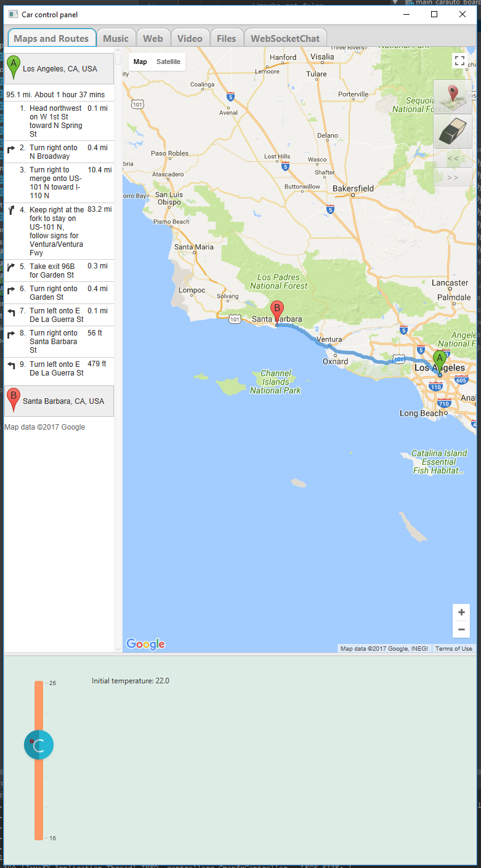Click the 10.4 mi distance for step 3
481x868 pixels.
(x=100, y=169)
